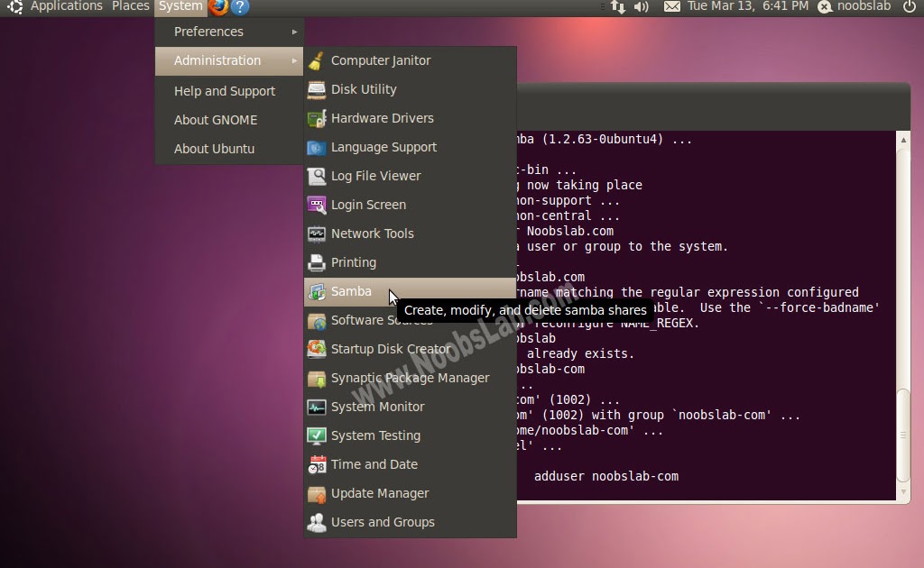Open the network connection indicator
This screenshot has height=568, width=924.
tap(617, 7)
